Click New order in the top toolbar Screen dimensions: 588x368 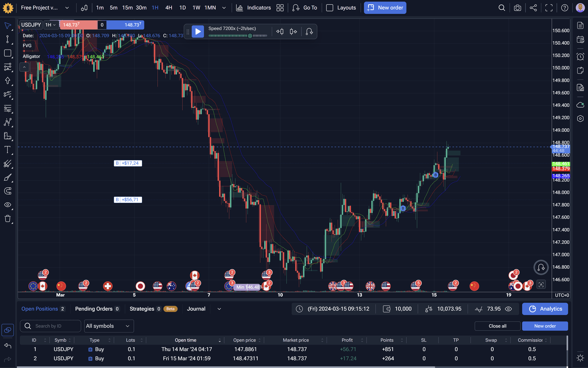click(385, 8)
